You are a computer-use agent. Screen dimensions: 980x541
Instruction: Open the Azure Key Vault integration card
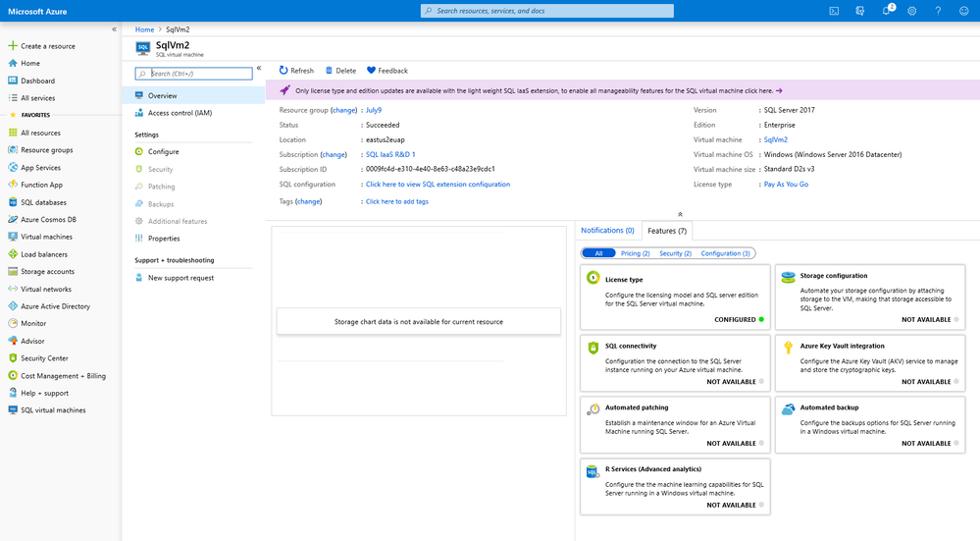[x=870, y=362]
